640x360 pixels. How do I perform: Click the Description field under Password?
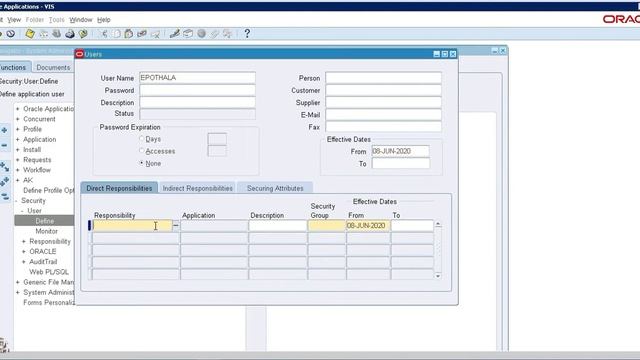[198, 102]
